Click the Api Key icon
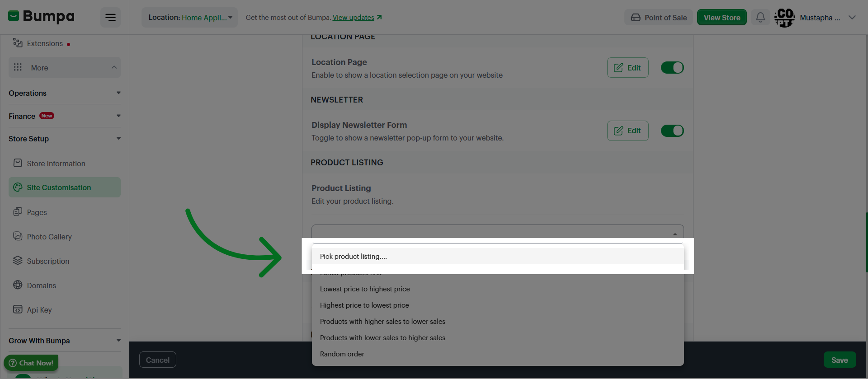This screenshot has width=868, height=379. pyautogui.click(x=18, y=309)
